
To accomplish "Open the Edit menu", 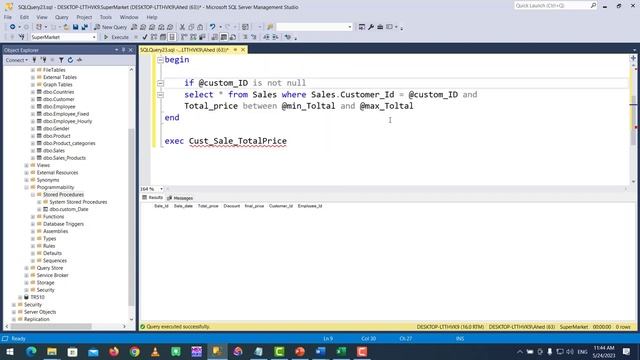I will point(24,17).
